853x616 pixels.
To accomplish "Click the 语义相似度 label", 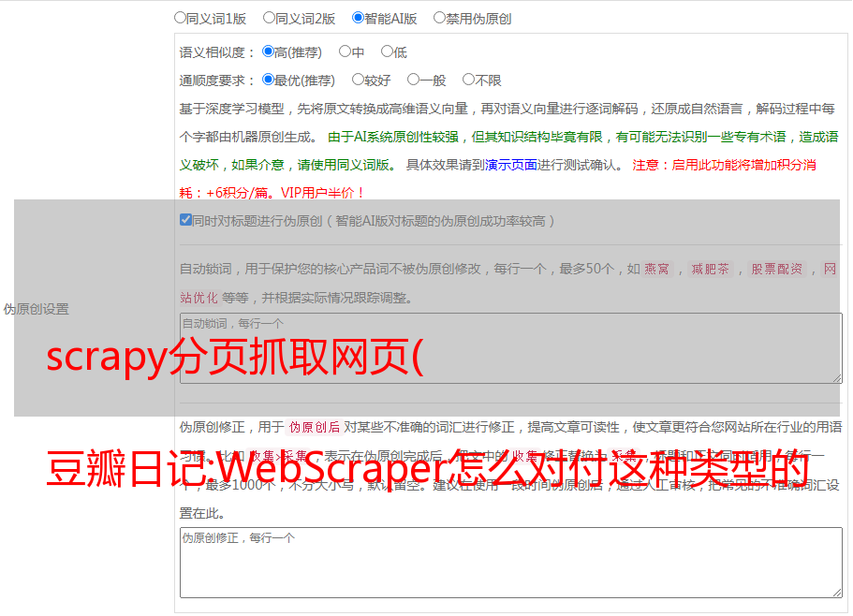I will 216,52.
